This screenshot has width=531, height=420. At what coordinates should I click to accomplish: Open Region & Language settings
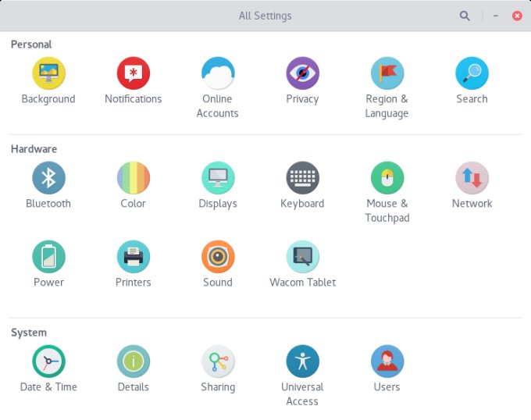pyautogui.click(x=387, y=74)
